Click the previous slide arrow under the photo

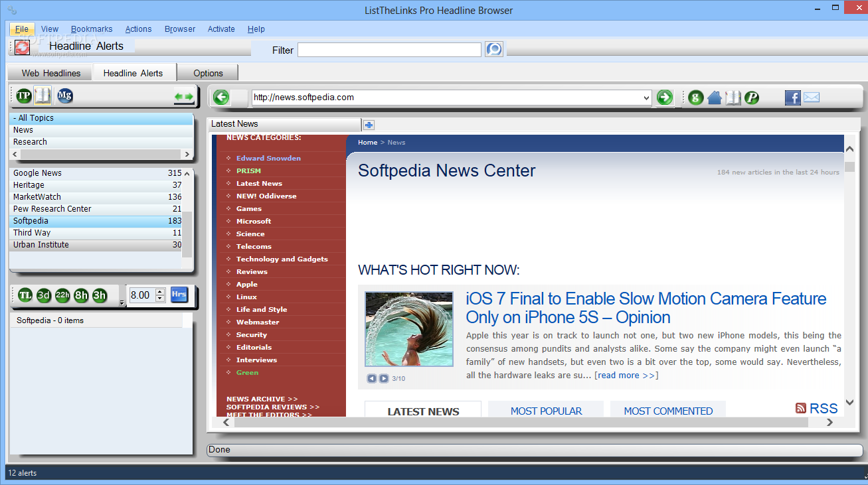[x=372, y=378]
